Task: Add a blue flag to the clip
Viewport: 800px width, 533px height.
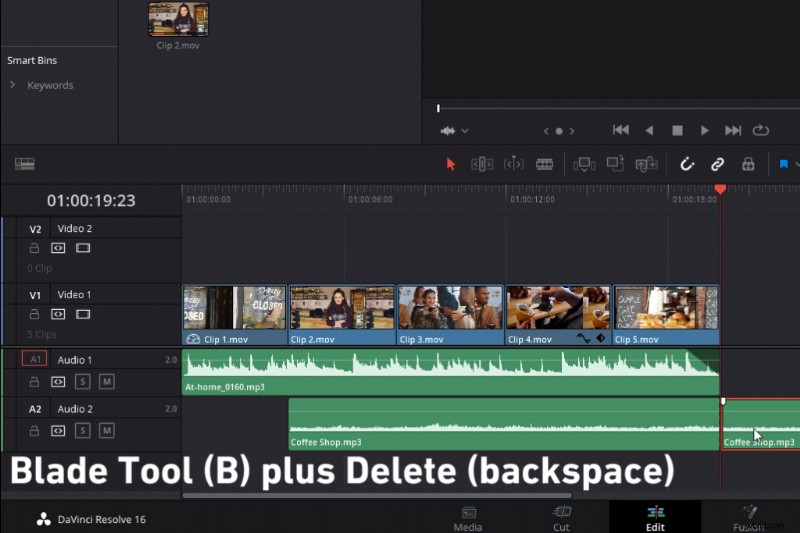Action: [x=784, y=164]
